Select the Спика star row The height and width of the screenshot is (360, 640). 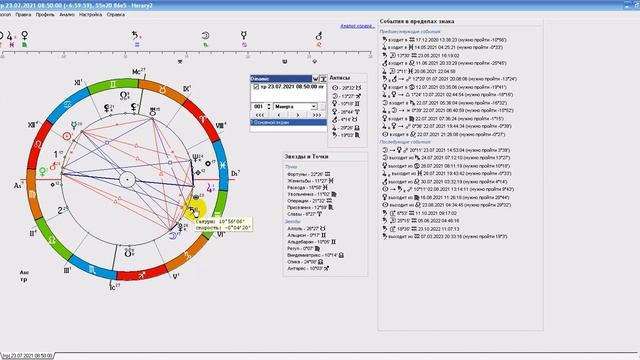coord(305,262)
